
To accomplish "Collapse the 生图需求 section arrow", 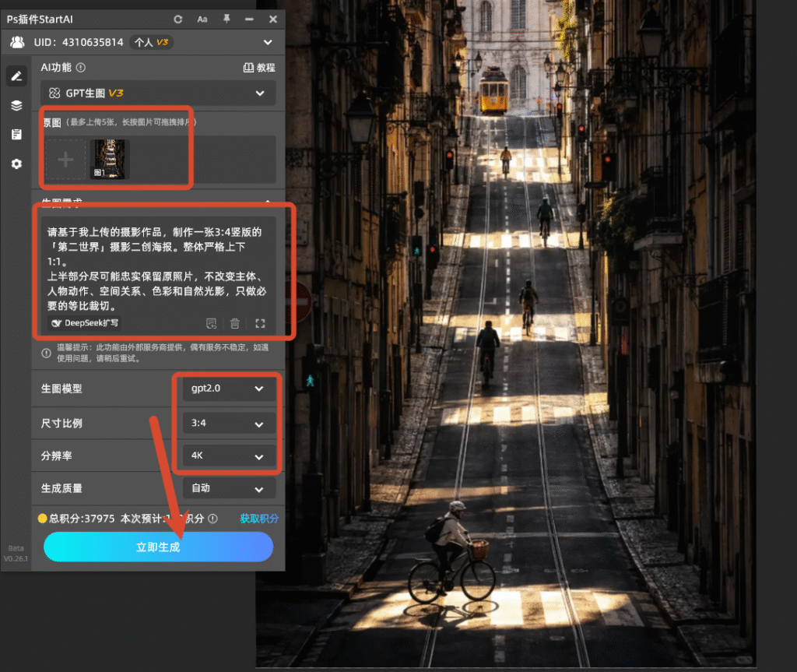I will pyautogui.click(x=268, y=202).
